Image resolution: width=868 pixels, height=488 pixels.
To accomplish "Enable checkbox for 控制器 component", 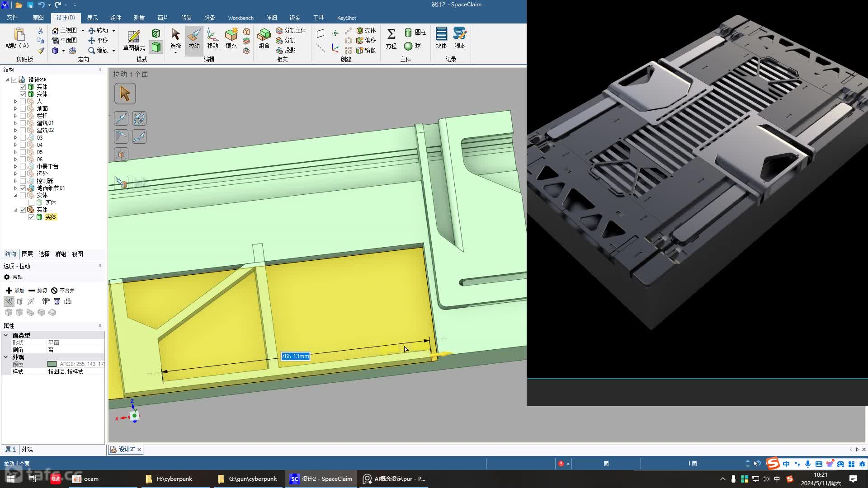I will [23, 181].
